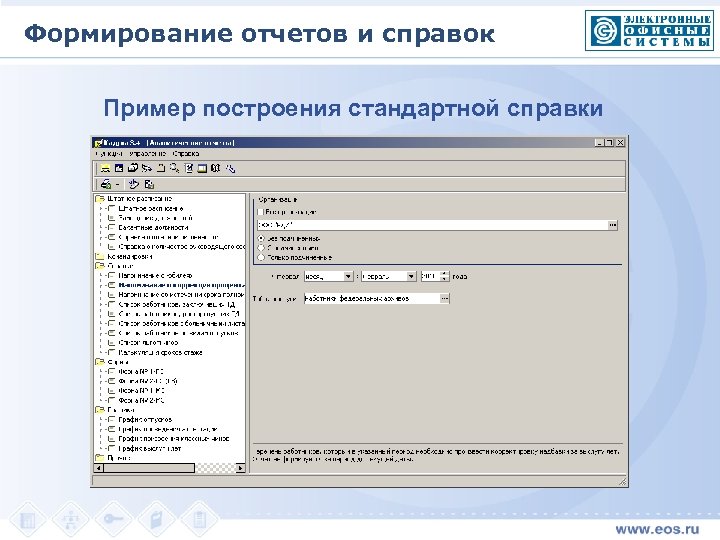Tick the Вся организация checkbox

261,212
